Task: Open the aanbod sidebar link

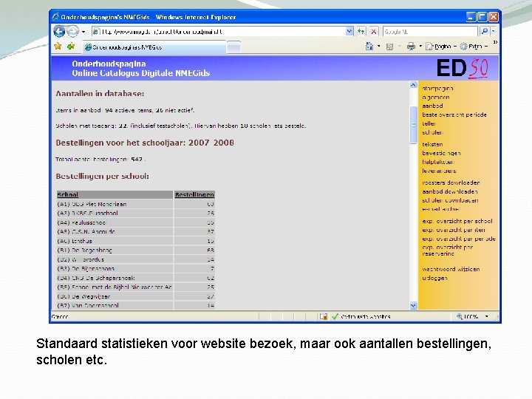Action: tap(432, 106)
